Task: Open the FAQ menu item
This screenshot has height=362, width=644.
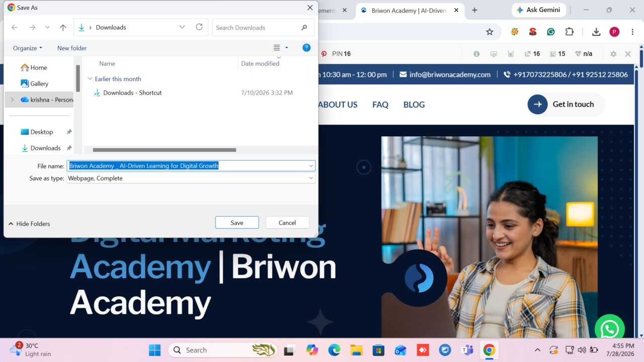Action: (x=380, y=105)
